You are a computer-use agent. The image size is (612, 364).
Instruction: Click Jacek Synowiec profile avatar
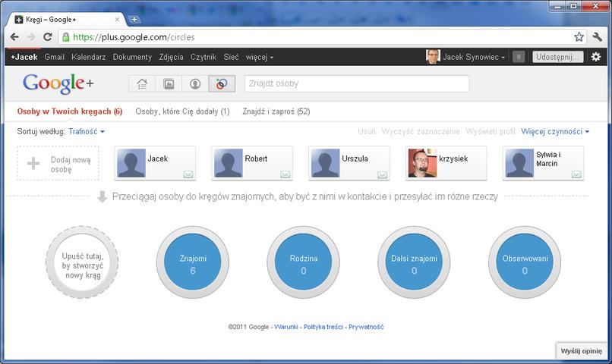(433, 57)
